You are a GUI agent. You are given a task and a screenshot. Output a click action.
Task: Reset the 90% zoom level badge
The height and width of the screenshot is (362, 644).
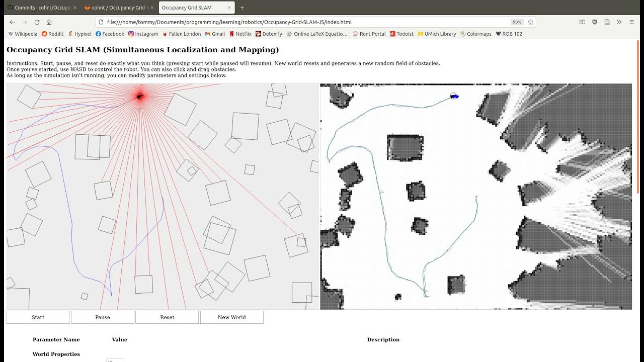(x=517, y=22)
